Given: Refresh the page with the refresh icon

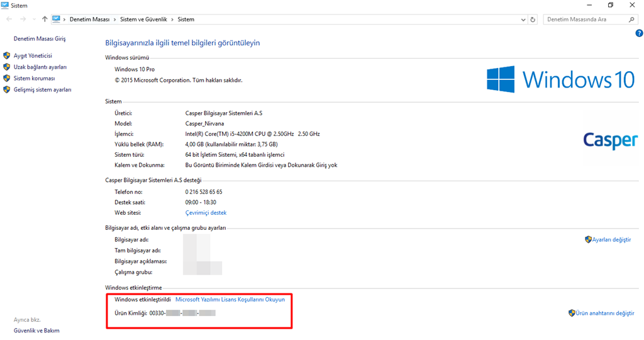Looking at the screenshot, I should tap(533, 20).
